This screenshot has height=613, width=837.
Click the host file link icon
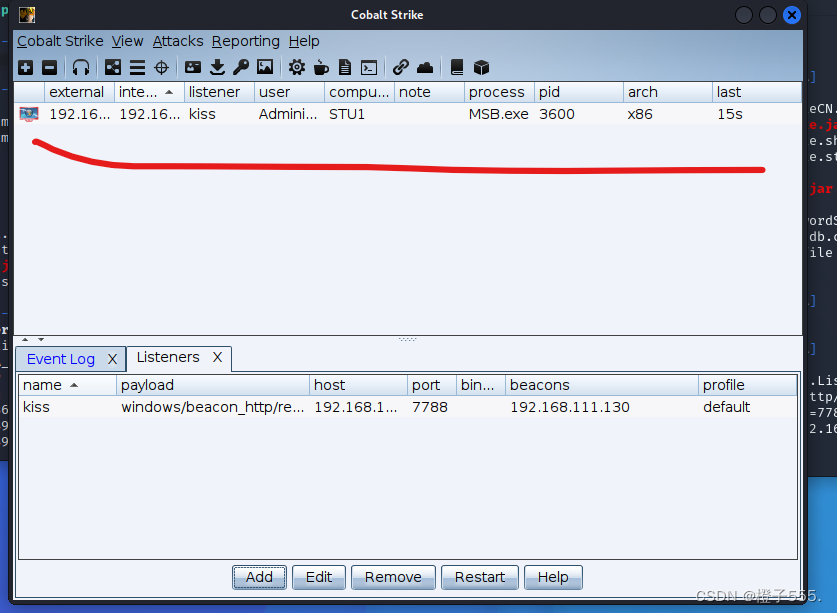(400, 67)
